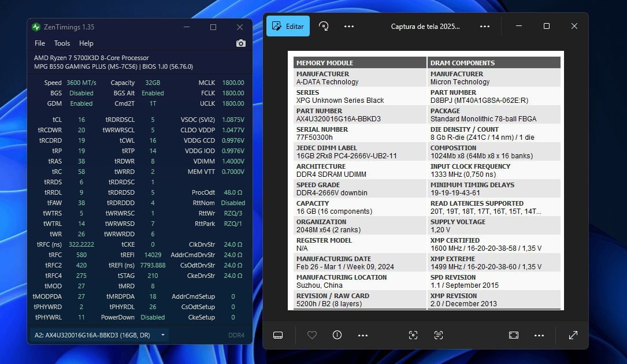627x364 pixels.
Task: Click the GDM Enabled value
Action: coord(81,103)
